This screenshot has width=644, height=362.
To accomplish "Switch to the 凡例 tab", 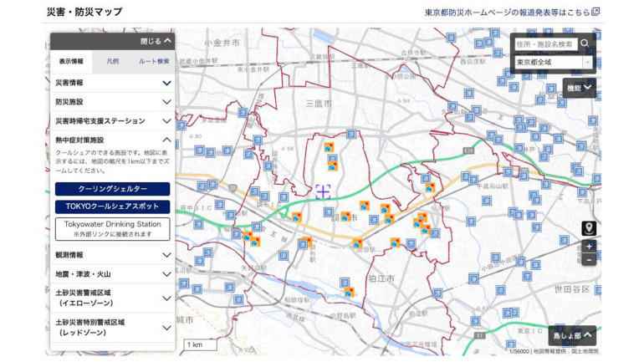I will [x=112, y=61].
